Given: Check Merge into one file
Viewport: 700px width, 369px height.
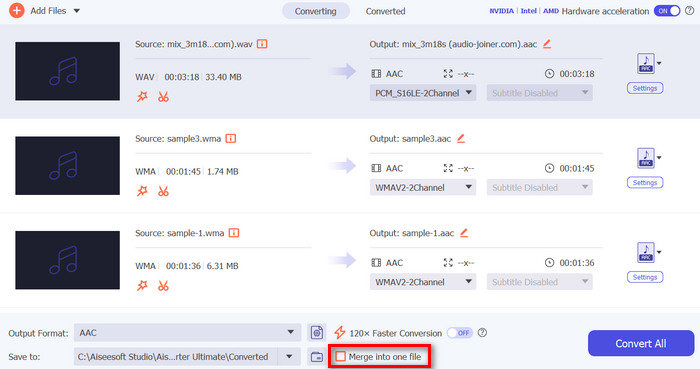Looking at the screenshot, I should pos(341,356).
